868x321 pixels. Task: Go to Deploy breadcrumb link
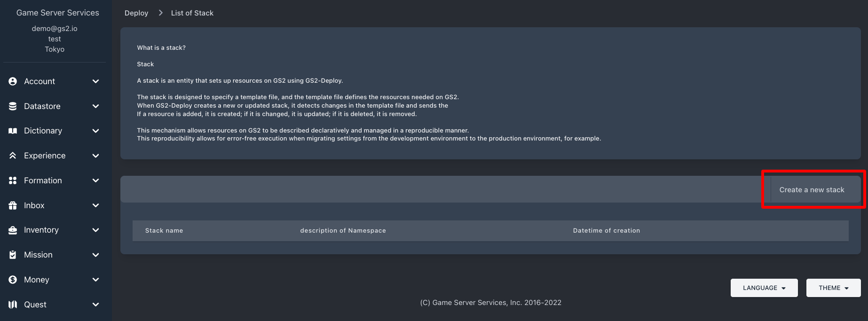coord(136,13)
